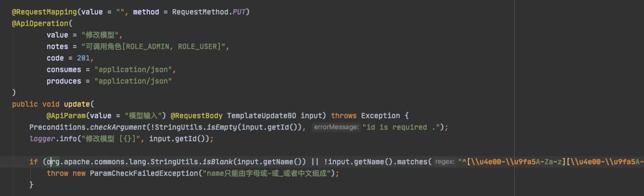The height and width of the screenshot is (196, 644).
Task: Click the update method name
Action: coord(75,104)
